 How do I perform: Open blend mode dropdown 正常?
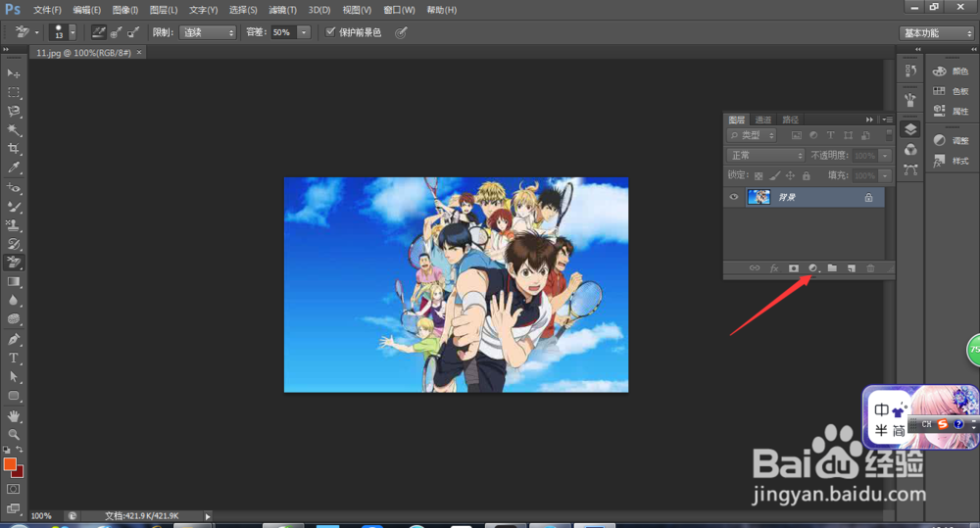[765, 155]
